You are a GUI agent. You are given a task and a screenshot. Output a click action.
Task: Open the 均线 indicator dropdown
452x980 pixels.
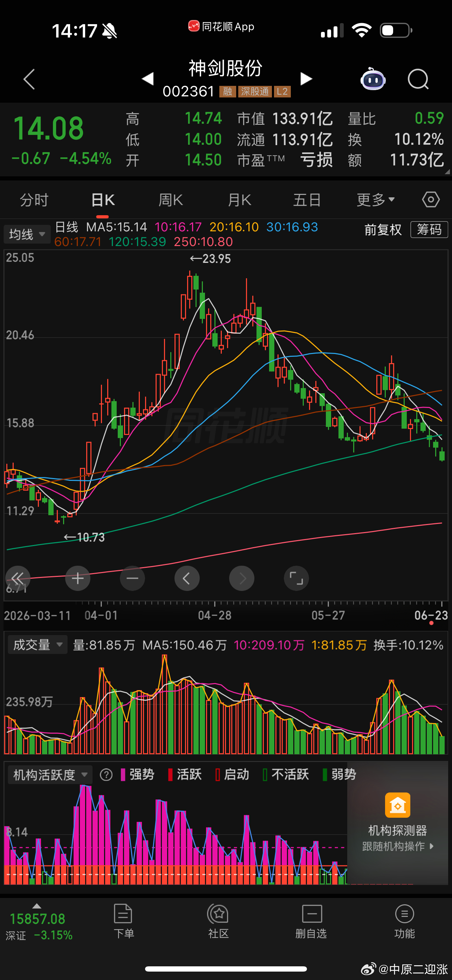(x=27, y=234)
